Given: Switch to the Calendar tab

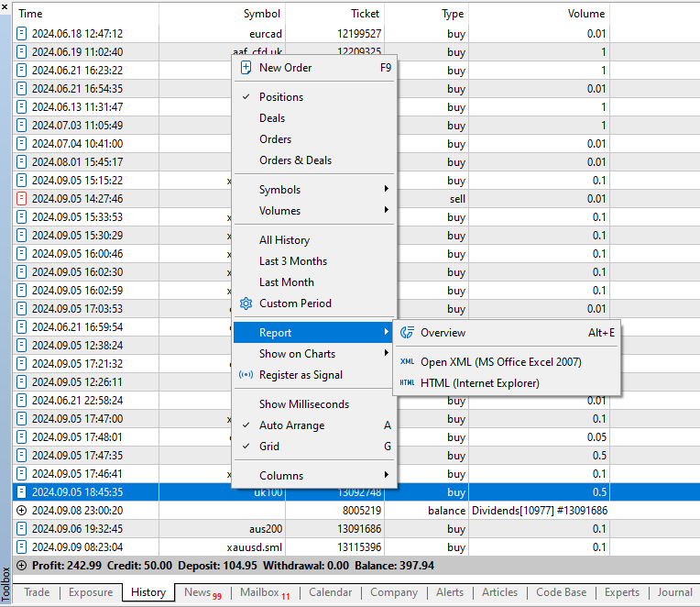Looking at the screenshot, I should [330, 593].
